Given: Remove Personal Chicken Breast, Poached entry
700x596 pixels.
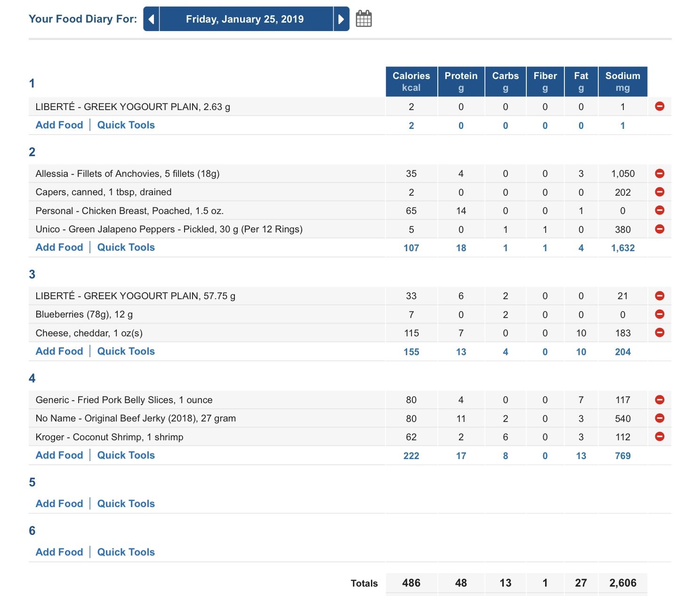Looking at the screenshot, I should click(x=660, y=210).
